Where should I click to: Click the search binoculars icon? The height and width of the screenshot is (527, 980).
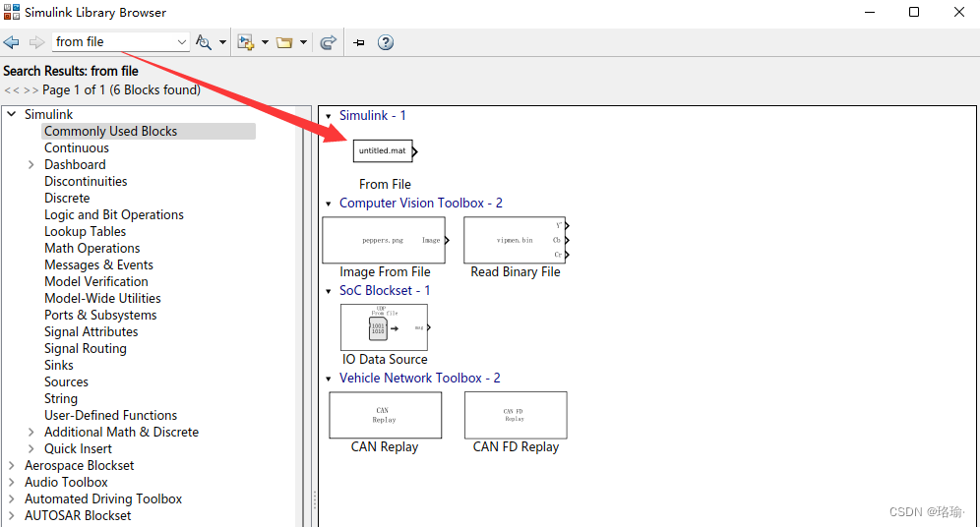click(203, 42)
